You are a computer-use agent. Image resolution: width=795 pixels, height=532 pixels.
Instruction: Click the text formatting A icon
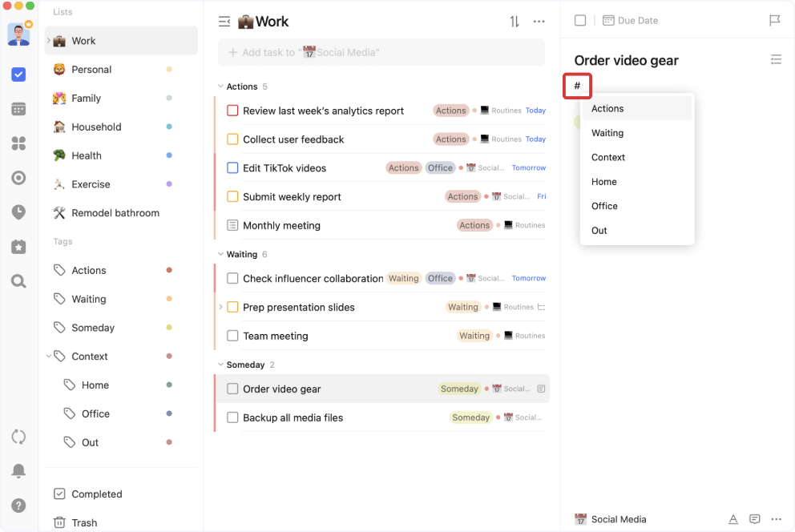pyautogui.click(x=733, y=519)
